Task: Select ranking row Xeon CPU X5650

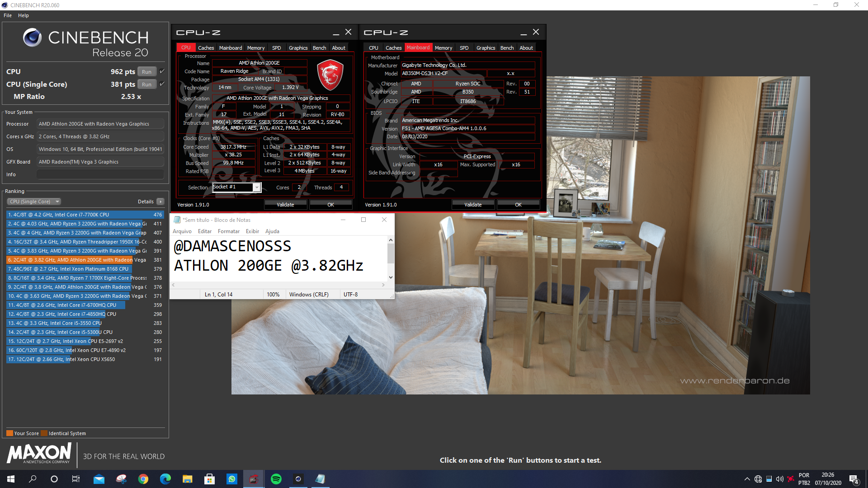Action: [85, 359]
